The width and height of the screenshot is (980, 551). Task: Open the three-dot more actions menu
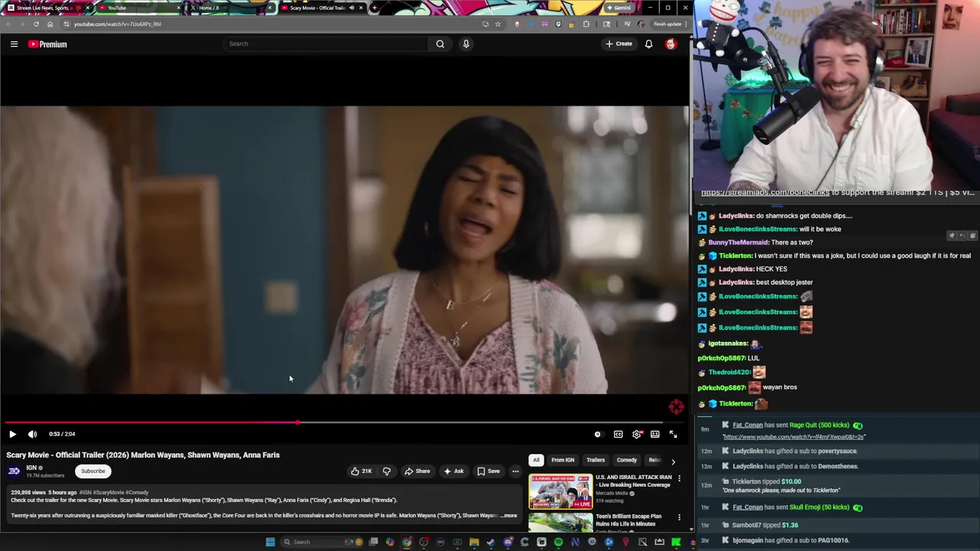[515, 471]
